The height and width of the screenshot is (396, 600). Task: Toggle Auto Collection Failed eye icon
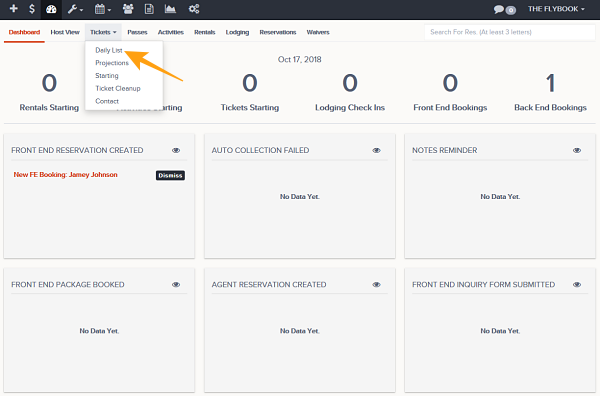377,150
